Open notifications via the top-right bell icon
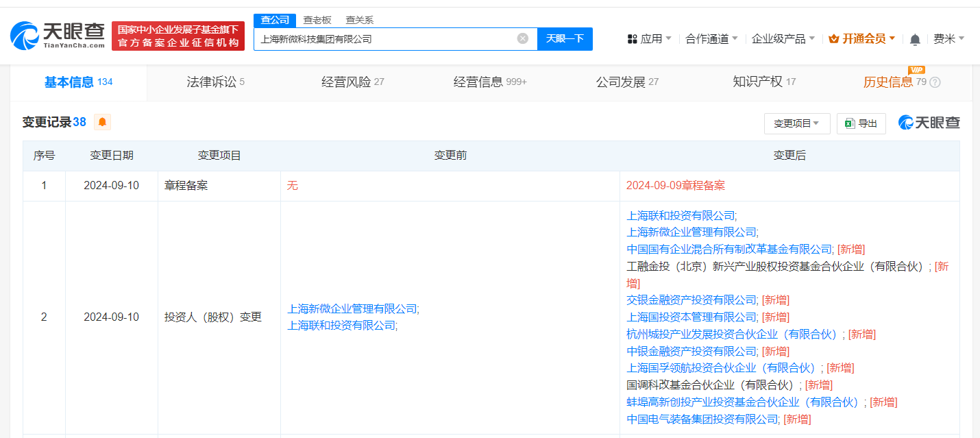 pyautogui.click(x=915, y=39)
